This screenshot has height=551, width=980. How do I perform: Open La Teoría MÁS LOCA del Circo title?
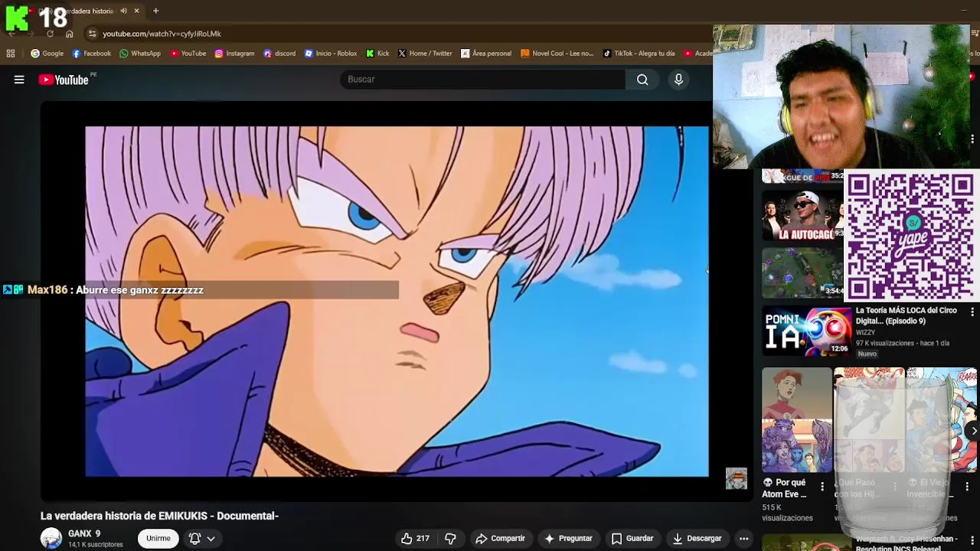point(906,315)
